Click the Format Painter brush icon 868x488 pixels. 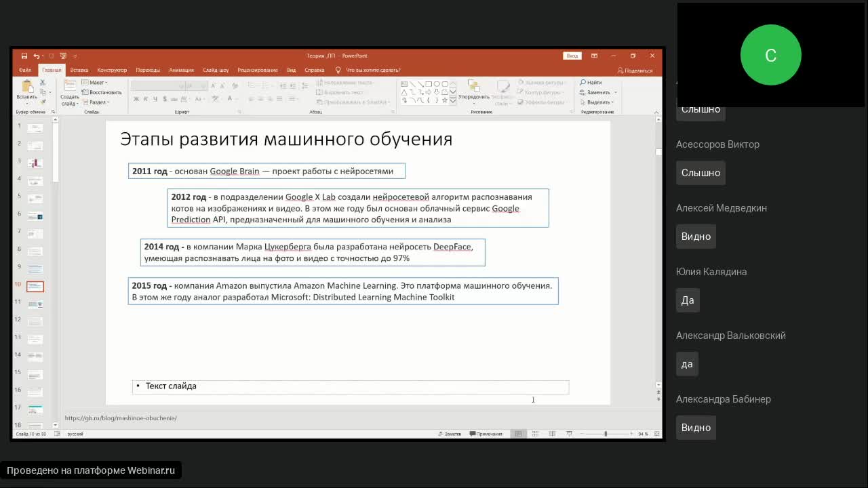pyautogui.click(x=43, y=102)
